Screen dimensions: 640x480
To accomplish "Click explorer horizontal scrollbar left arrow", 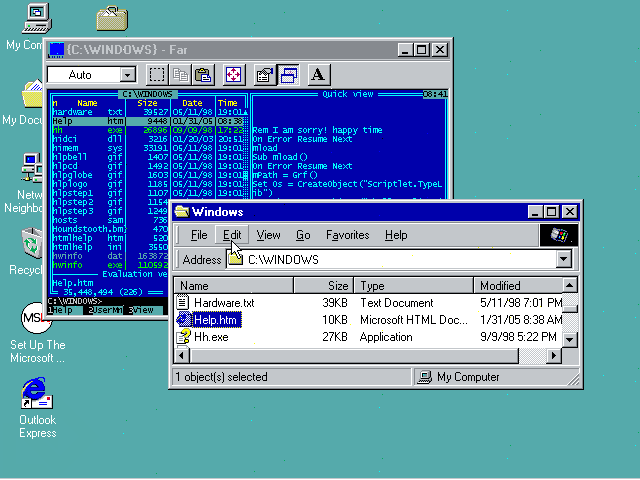I will coord(181,356).
